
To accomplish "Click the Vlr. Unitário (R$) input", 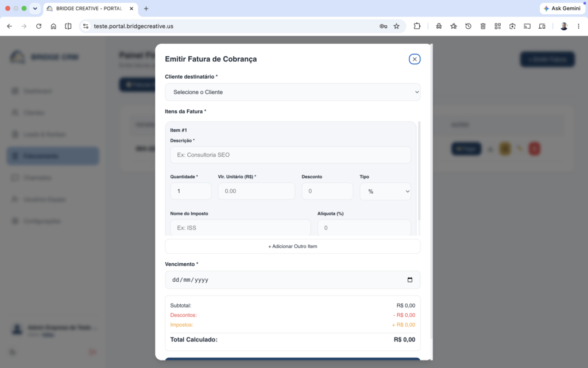I will (x=256, y=191).
